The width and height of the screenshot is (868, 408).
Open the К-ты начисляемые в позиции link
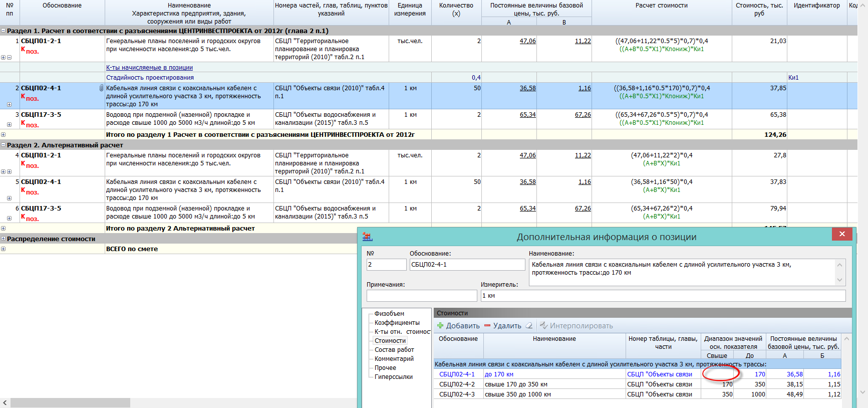click(x=149, y=68)
